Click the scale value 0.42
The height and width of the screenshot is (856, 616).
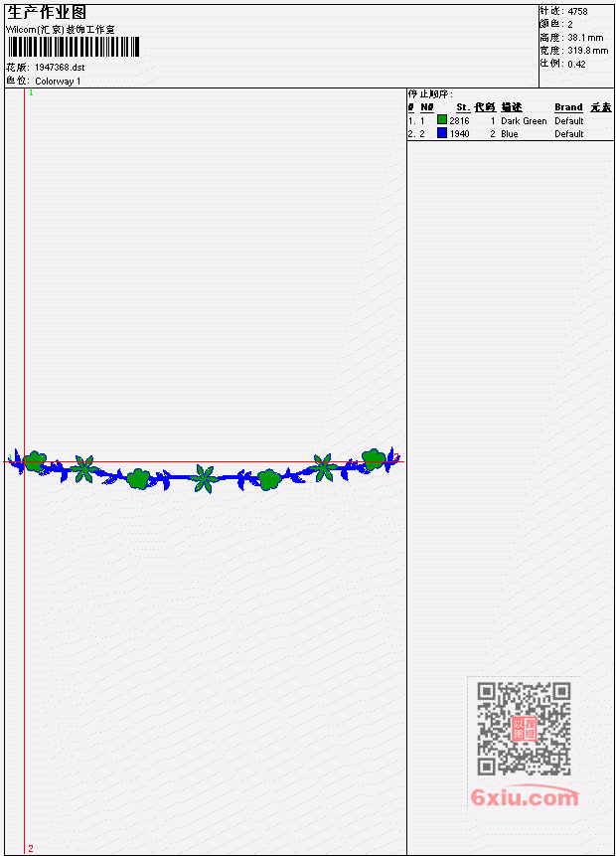point(576,64)
